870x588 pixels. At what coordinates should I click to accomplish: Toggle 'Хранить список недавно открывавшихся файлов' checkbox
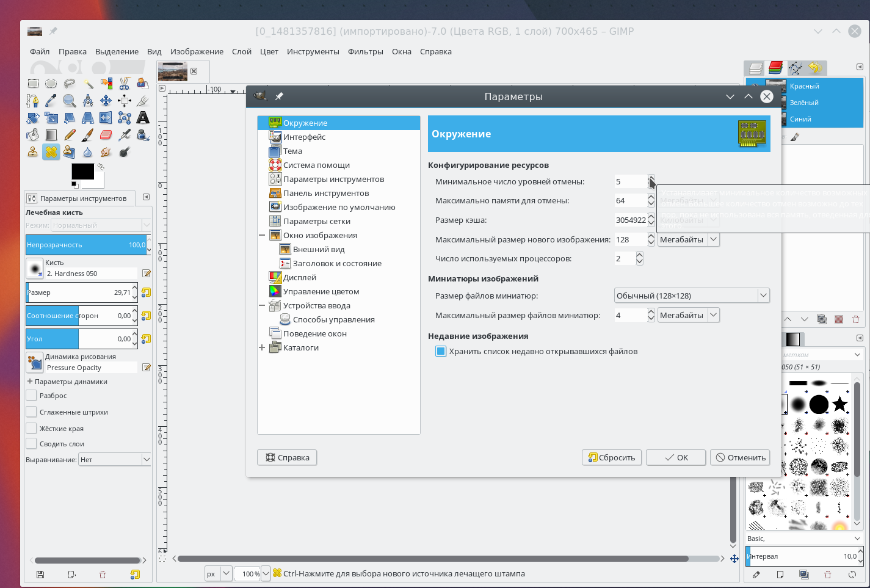(x=441, y=351)
